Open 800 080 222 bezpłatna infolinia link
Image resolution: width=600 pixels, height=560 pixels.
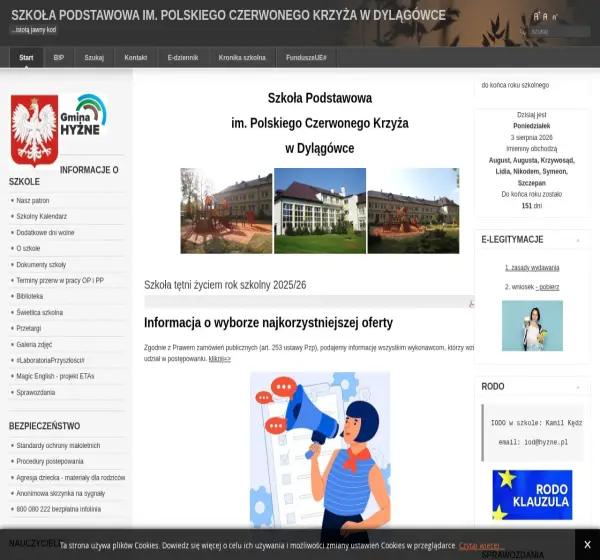point(59,509)
